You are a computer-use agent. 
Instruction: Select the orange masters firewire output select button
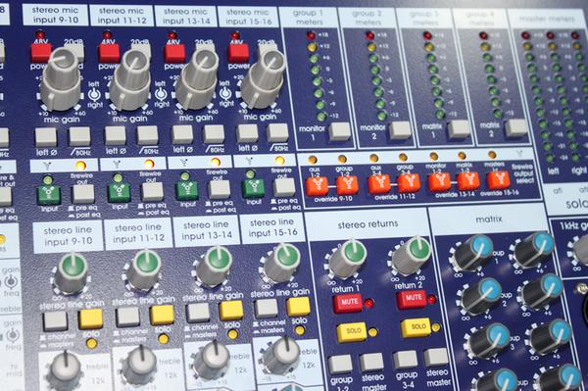coord(498,180)
